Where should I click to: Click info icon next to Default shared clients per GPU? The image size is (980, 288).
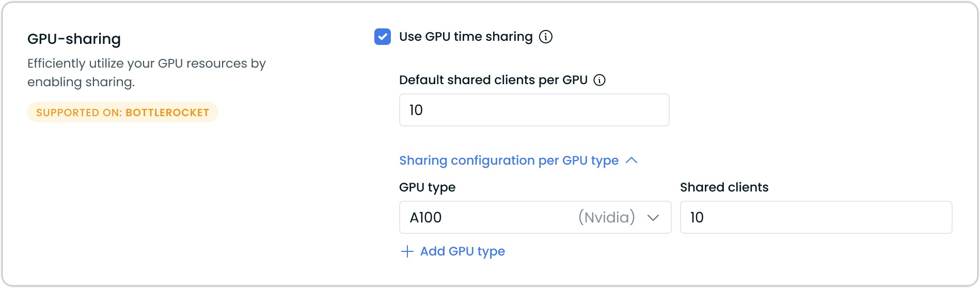(x=599, y=80)
